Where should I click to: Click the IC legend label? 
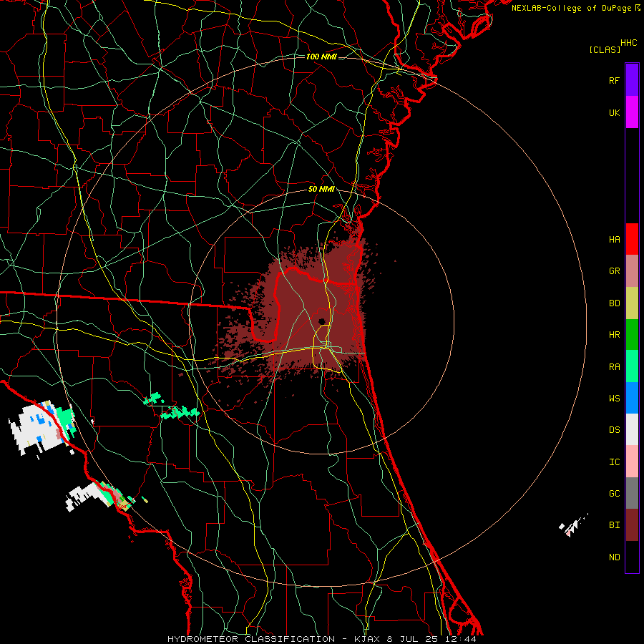click(615, 462)
